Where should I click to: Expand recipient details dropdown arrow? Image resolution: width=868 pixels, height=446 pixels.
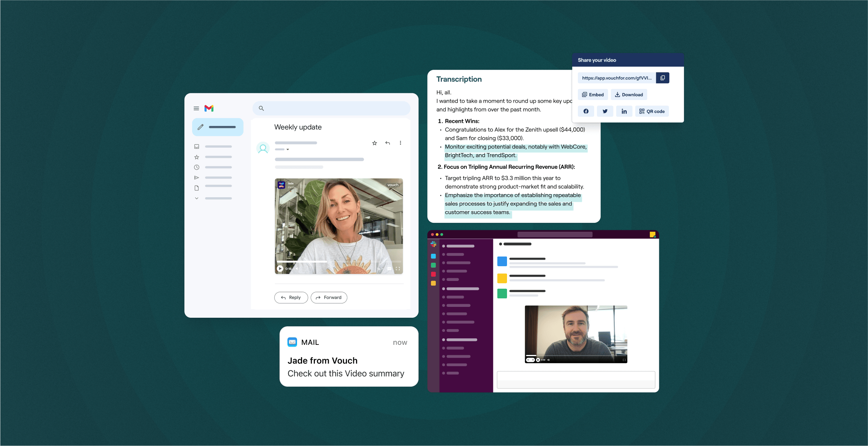coord(288,150)
